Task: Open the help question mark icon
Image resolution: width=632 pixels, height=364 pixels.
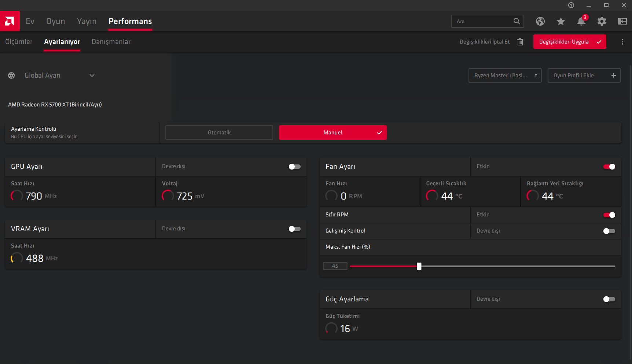Action: [571, 5]
